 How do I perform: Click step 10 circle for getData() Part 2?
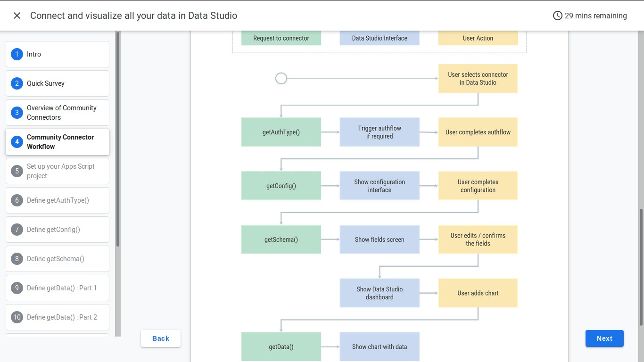tap(17, 317)
